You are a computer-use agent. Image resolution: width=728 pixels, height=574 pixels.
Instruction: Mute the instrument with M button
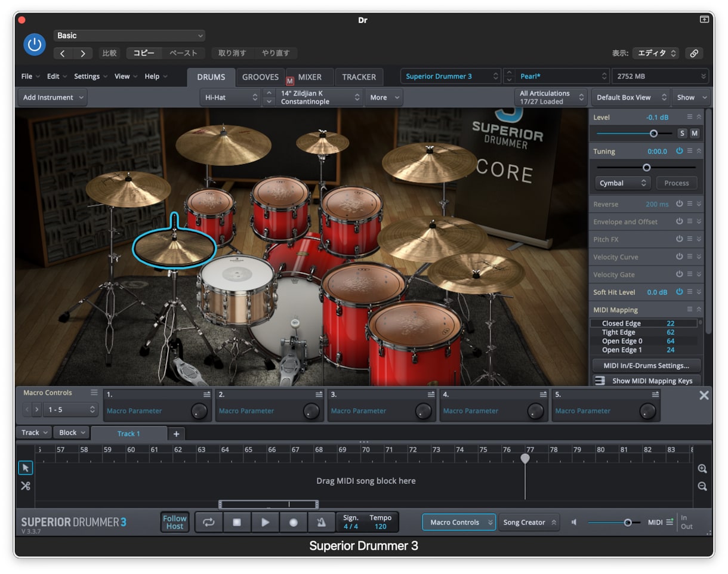[x=695, y=133]
